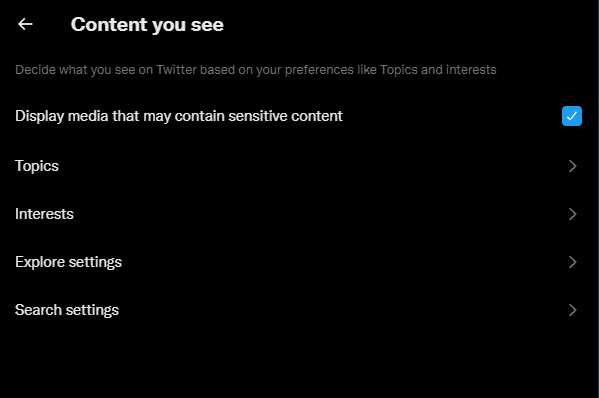The height and width of the screenshot is (398, 599).
Task: Click the description text about Topics and interests
Action: coord(256,70)
